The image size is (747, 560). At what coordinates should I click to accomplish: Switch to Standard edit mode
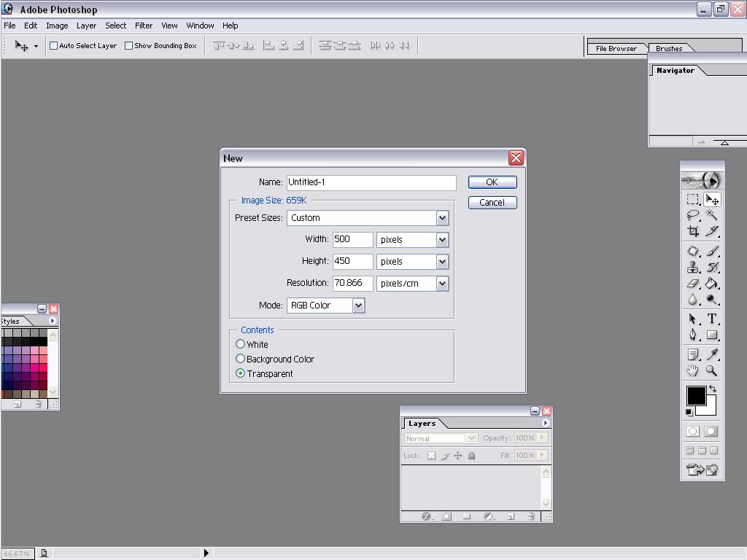pyautogui.click(x=693, y=432)
